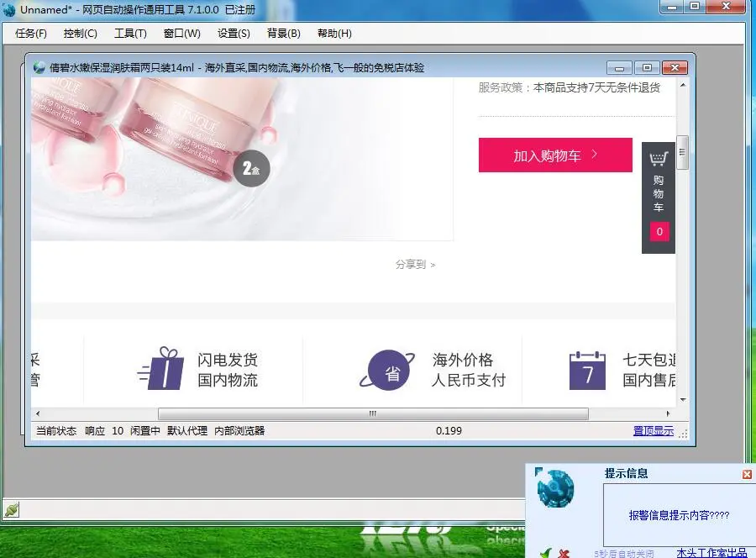Click the 报警信息提示内容 message text

679,515
